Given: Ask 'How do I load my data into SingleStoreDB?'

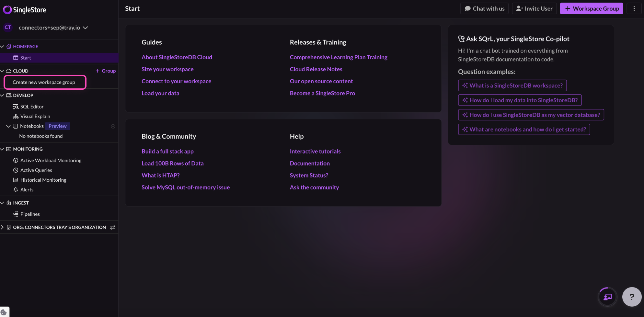Looking at the screenshot, I should click(x=520, y=100).
